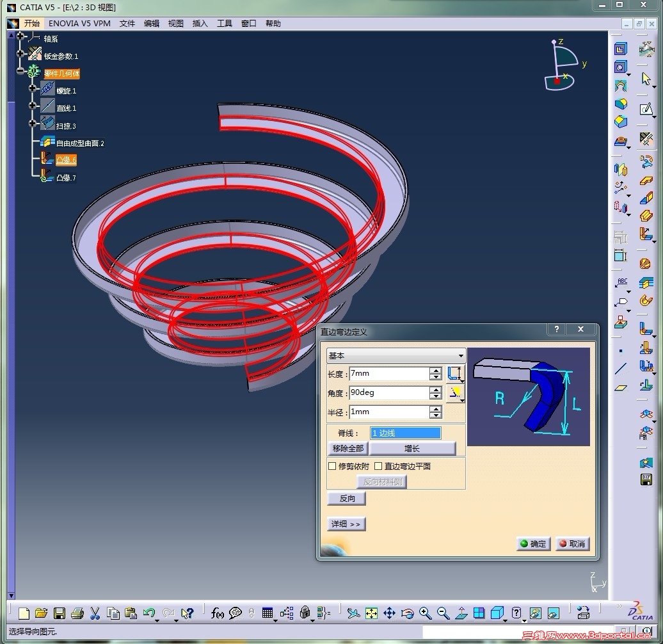Open the 帮助 menu
Image resolution: width=663 pixels, height=644 pixels.
pyautogui.click(x=273, y=24)
